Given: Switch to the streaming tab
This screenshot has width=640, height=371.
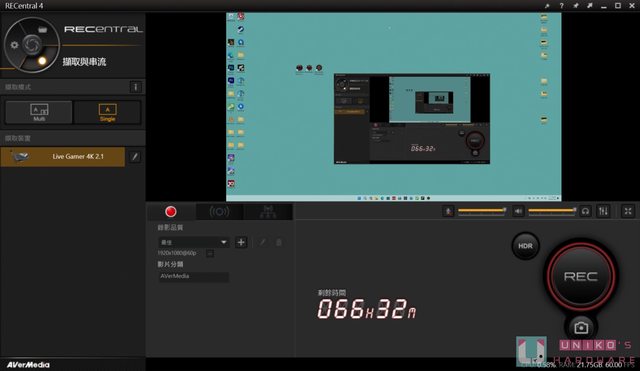Looking at the screenshot, I should (219, 212).
